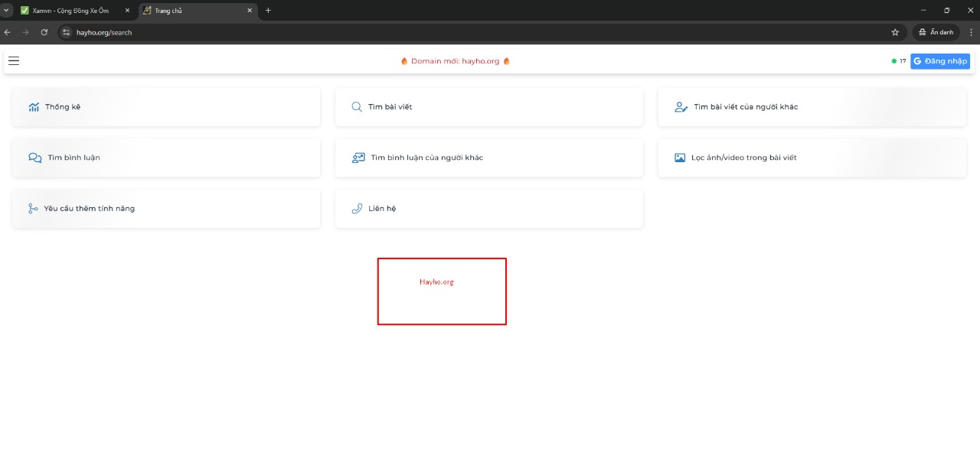Viewport: 980px width, 449px height.
Task: Click the Tìm bình luận chat icon
Action: pos(35,158)
